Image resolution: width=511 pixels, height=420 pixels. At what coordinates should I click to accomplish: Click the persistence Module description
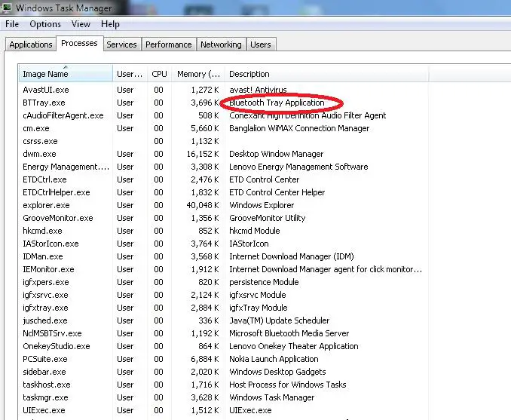pos(264,282)
